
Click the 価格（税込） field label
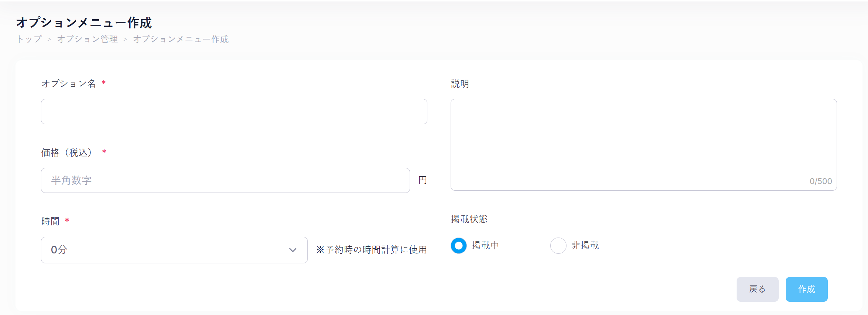click(x=67, y=153)
